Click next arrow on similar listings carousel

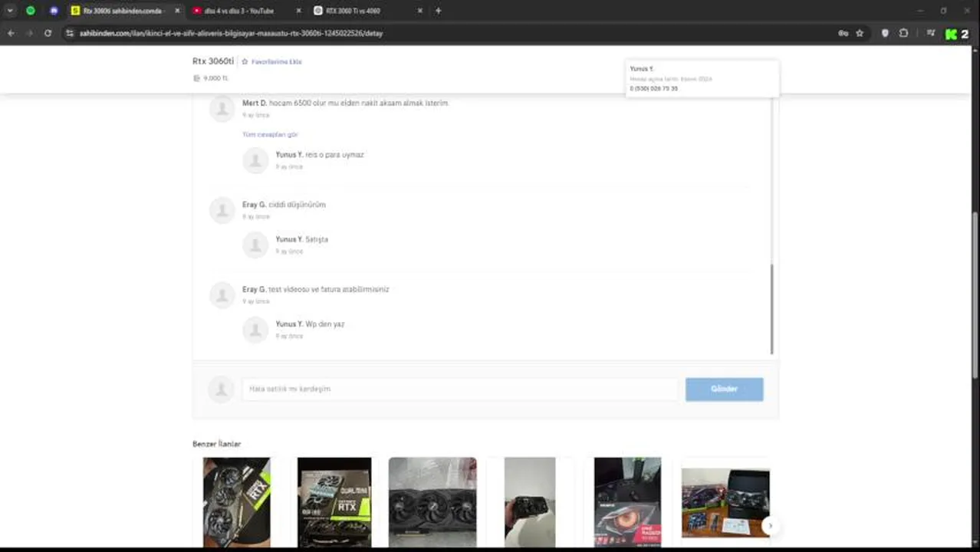(769, 525)
